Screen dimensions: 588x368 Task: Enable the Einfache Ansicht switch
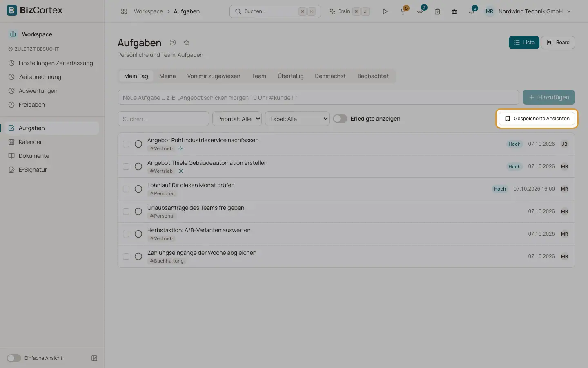pos(14,358)
